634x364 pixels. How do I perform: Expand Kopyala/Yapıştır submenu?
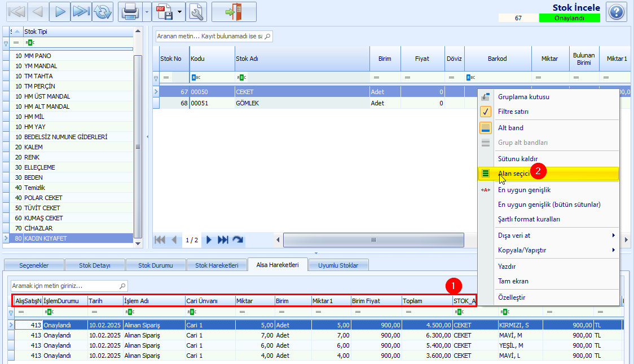point(548,250)
